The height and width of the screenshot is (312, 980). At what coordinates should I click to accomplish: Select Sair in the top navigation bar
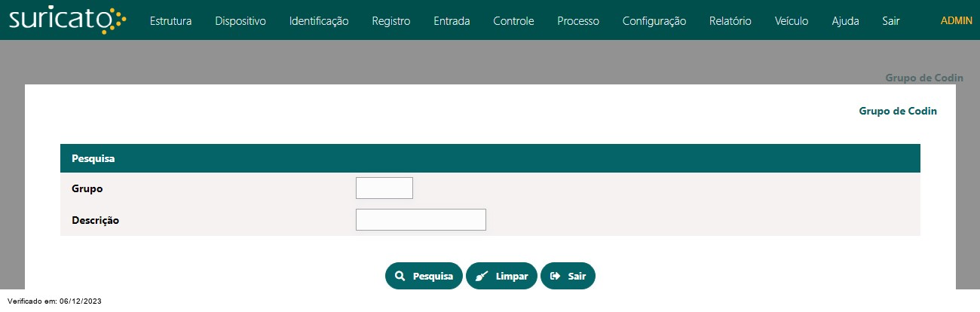tap(891, 21)
